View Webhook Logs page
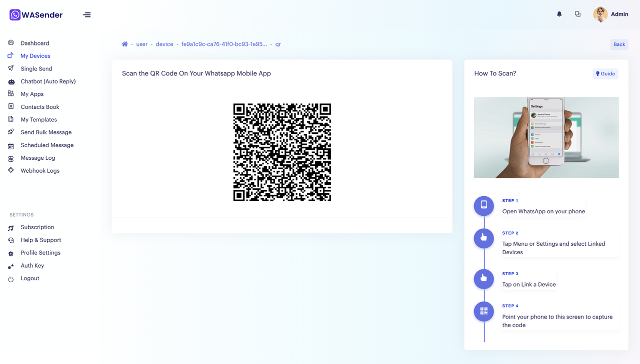The image size is (640, 364). coord(40,171)
